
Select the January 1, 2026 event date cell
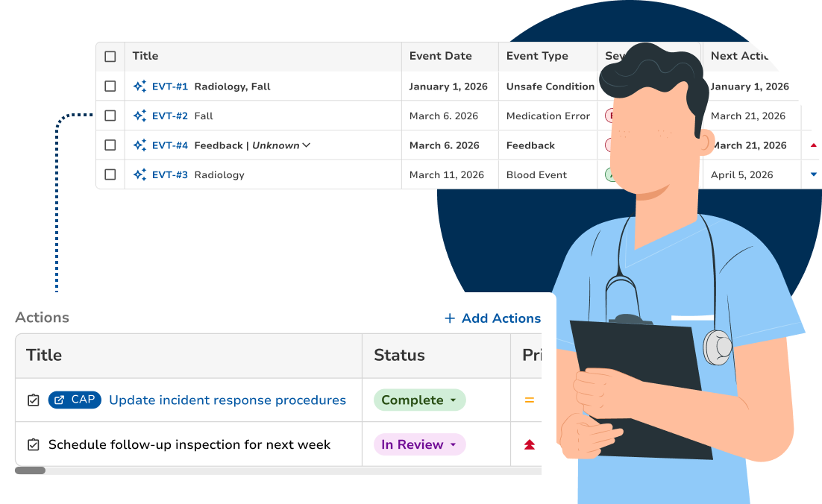coord(448,86)
